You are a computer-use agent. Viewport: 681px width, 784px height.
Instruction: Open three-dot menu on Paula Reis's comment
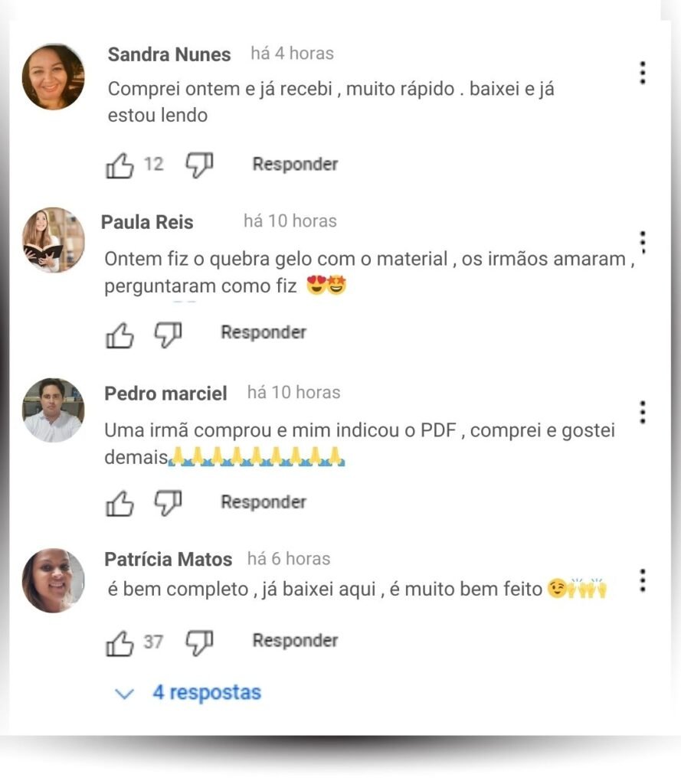click(643, 243)
